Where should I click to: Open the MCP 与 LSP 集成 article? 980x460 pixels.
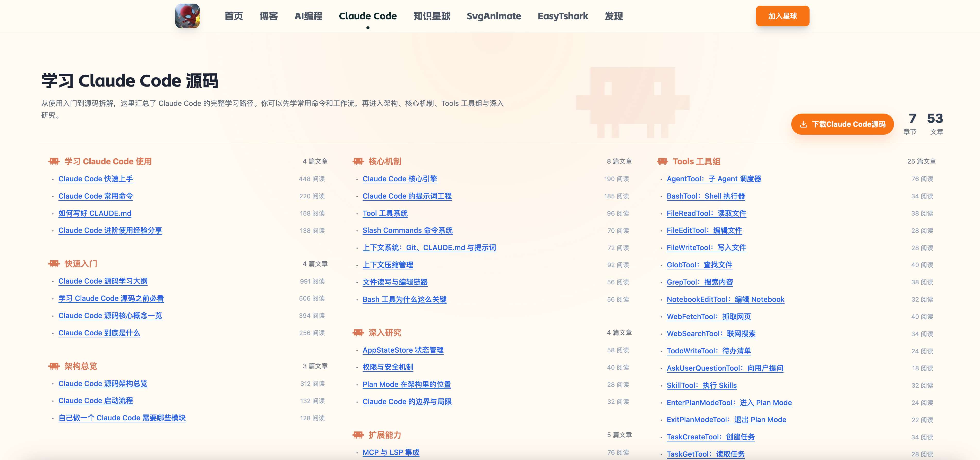click(x=391, y=452)
